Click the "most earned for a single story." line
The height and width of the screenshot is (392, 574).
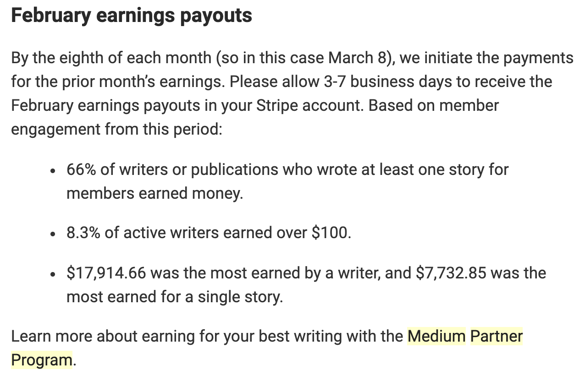pyautogui.click(x=175, y=297)
